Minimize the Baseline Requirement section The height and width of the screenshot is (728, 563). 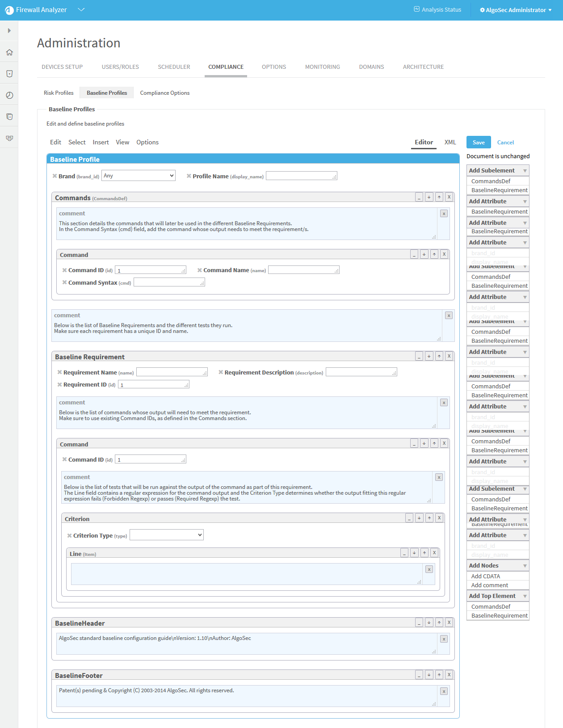click(419, 356)
